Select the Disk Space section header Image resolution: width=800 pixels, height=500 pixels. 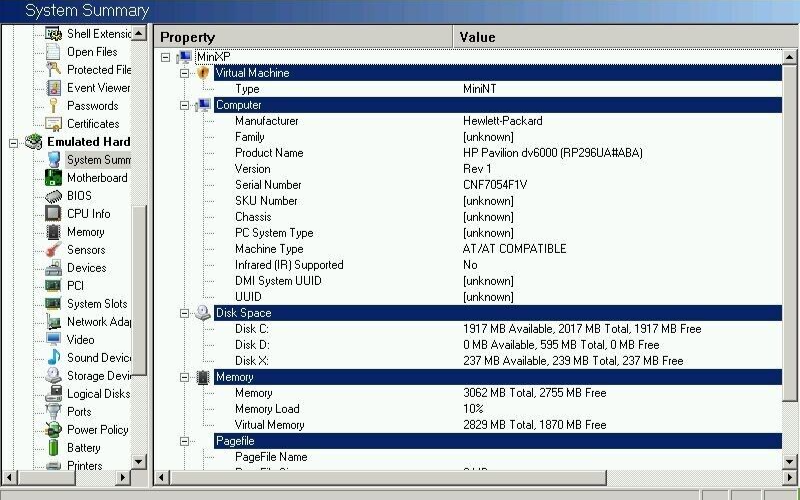point(497,313)
